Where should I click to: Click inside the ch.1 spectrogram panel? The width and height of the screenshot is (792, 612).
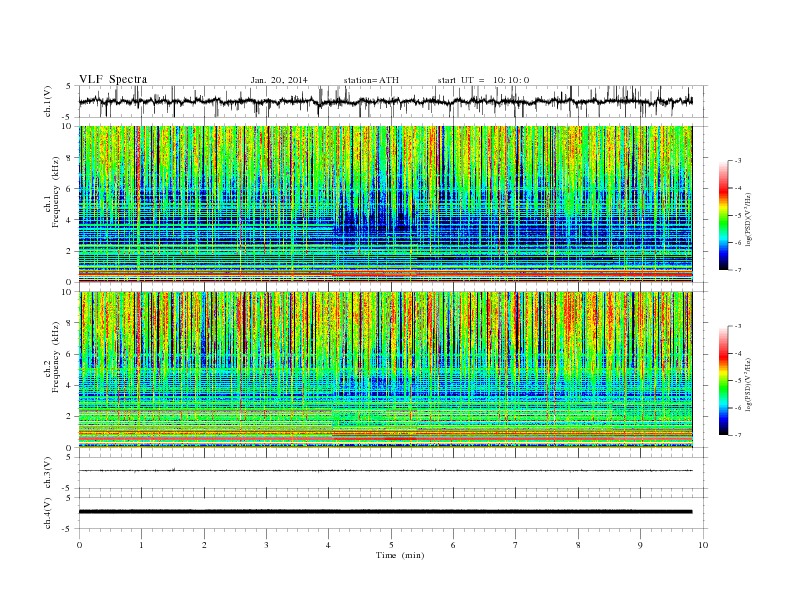tap(385, 204)
